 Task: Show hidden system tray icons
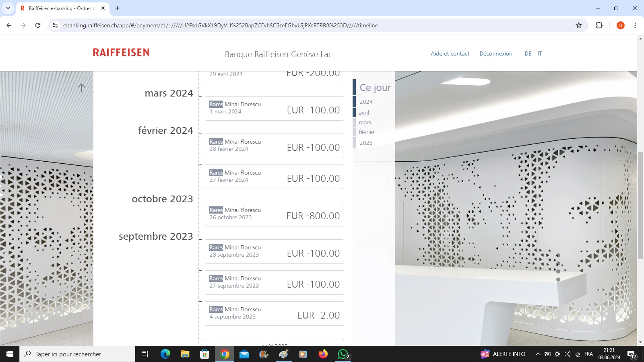[538, 354]
